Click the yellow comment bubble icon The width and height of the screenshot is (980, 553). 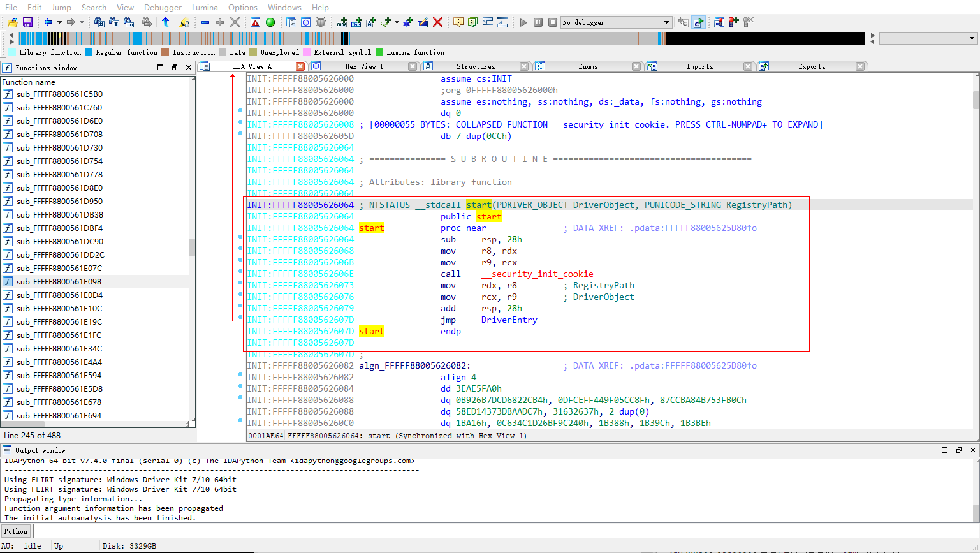point(458,22)
